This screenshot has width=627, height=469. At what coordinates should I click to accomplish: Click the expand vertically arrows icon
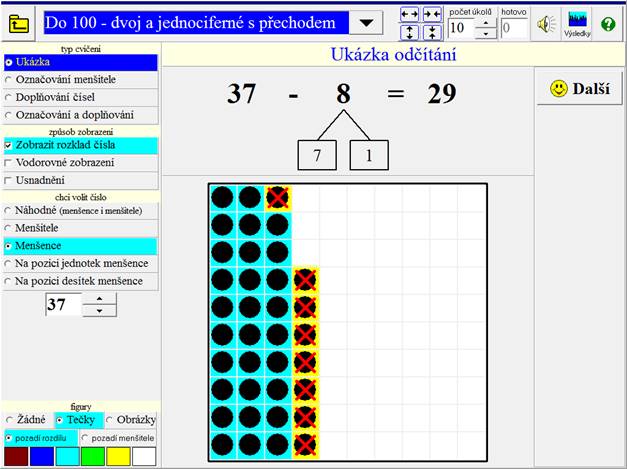(x=409, y=33)
